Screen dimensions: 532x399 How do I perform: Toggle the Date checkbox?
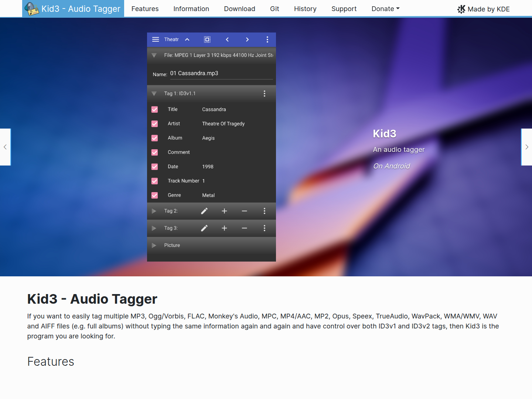point(154,167)
